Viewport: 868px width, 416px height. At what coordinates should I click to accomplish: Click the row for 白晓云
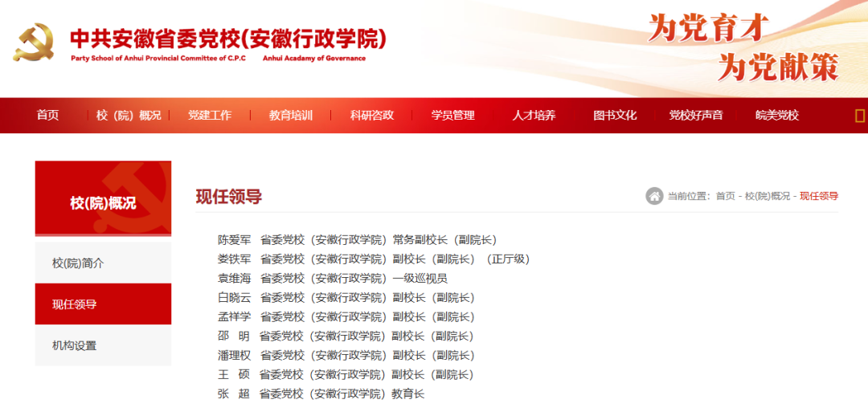(x=346, y=298)
